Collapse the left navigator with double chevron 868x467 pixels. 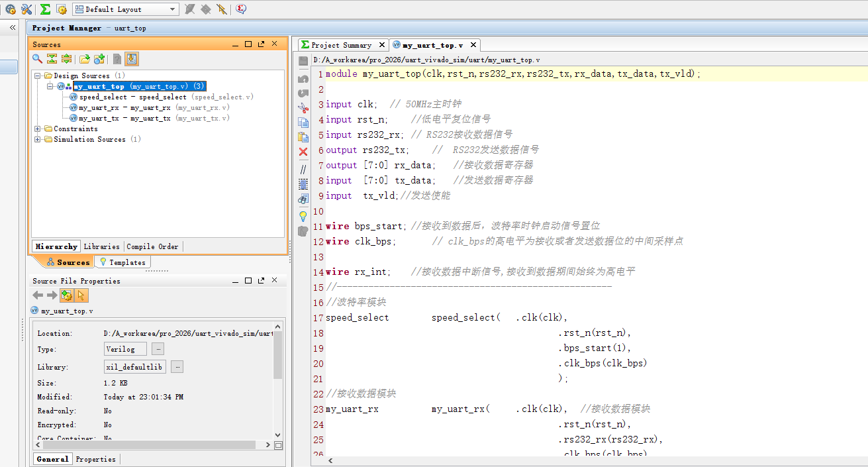12,28
